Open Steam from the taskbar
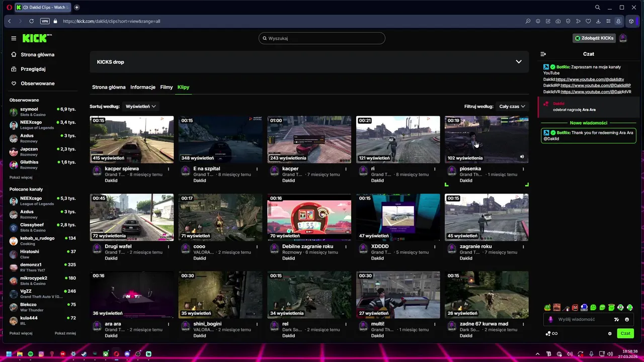Image resolution: width=644 pixels, height=362 pixels. pyautogui.click(x=84, y=354)
